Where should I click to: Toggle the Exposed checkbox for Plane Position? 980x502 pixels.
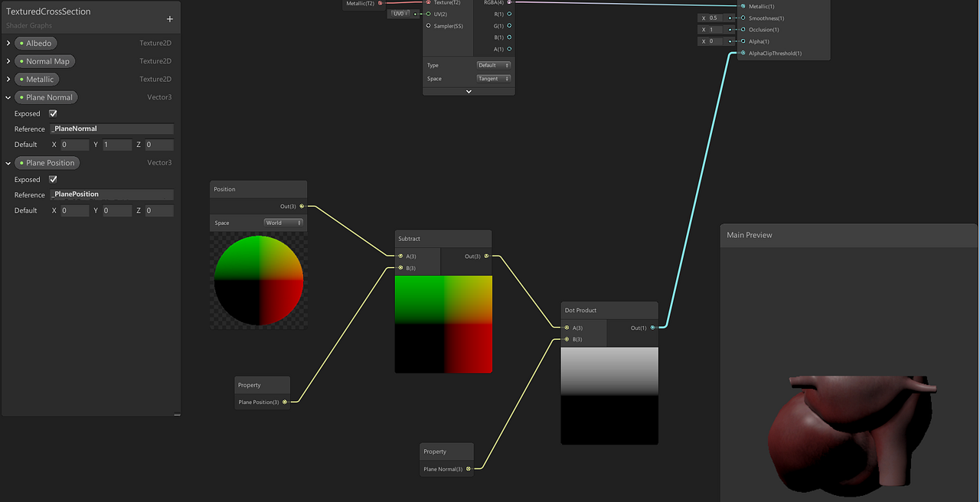pos(52,178)
